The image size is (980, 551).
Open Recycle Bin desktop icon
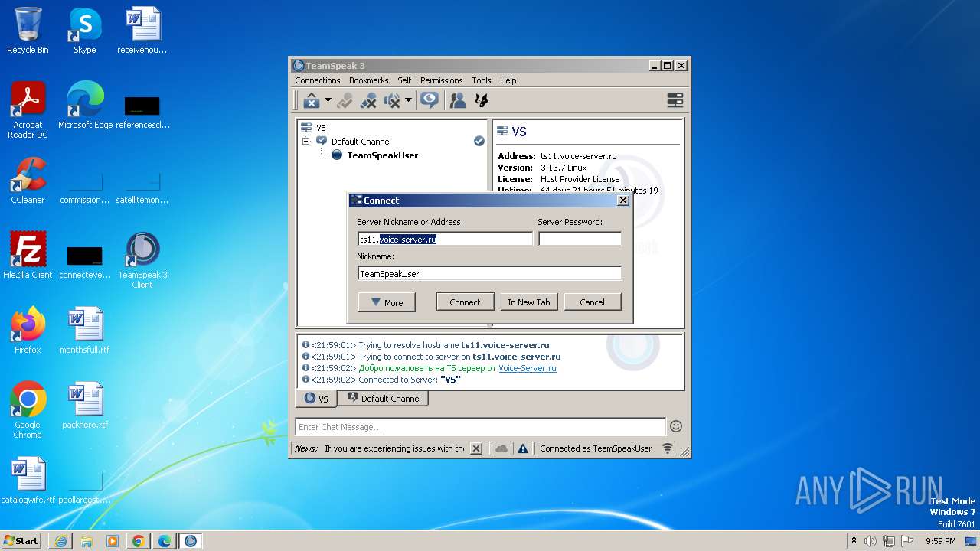28,31
